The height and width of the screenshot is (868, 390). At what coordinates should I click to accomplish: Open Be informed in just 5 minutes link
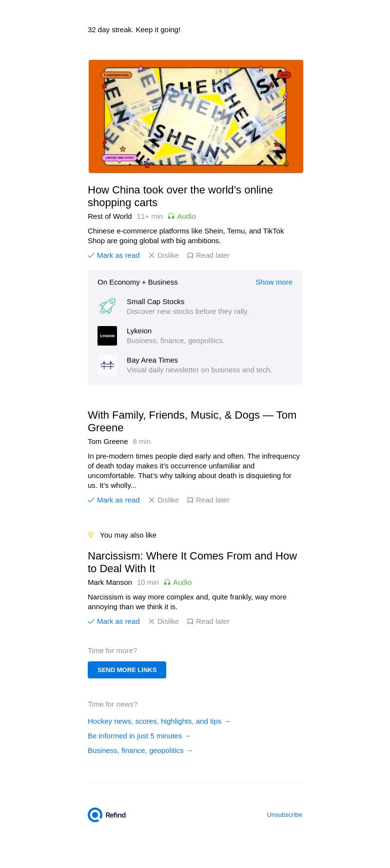coord(139,736)
